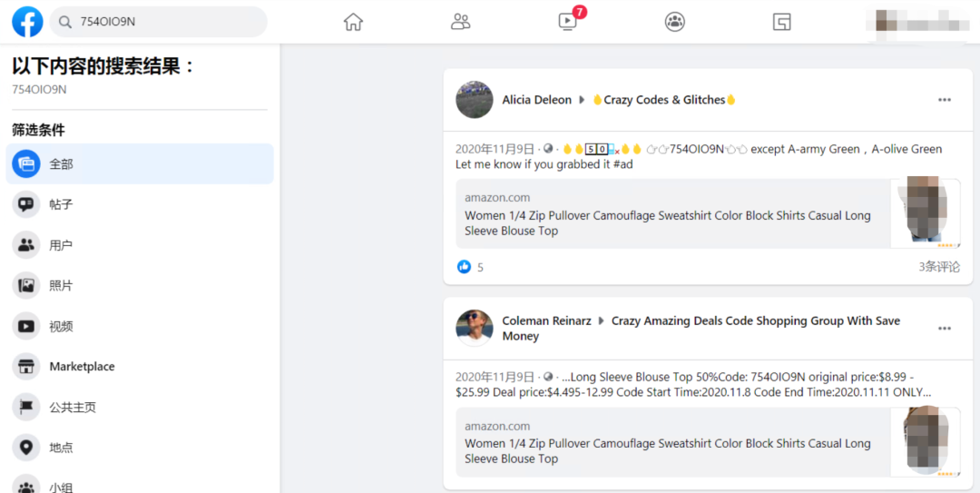Open Alicia Deleon's profile picture
The width and height of the screenshot is (980, 493).
pyautogui.click(x=475, y=100)
